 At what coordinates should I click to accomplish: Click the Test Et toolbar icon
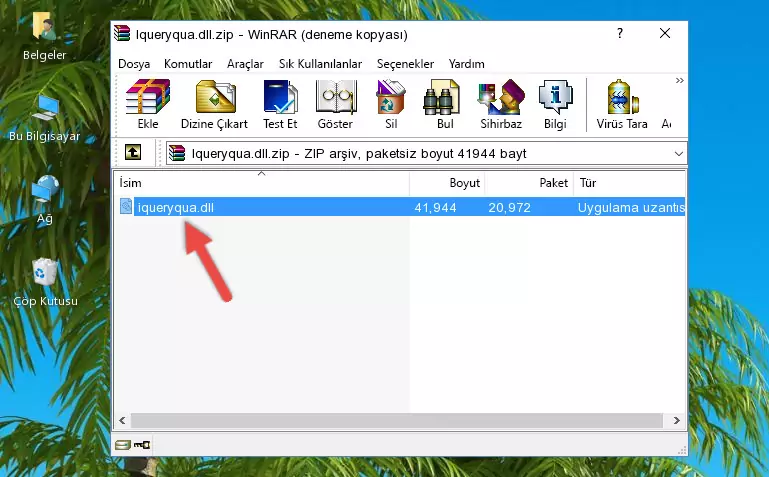(x=280, y=97)
